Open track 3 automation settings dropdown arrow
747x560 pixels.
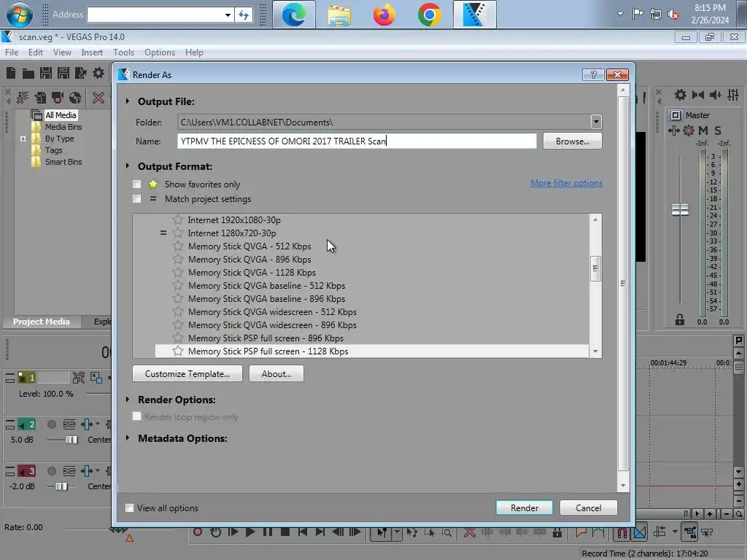(x=98, y=471)
